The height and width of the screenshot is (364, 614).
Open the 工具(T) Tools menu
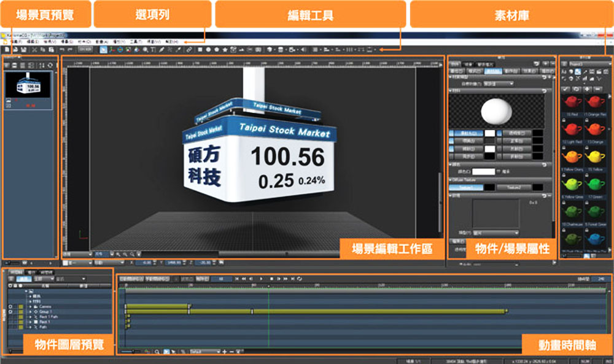(136, 42)
